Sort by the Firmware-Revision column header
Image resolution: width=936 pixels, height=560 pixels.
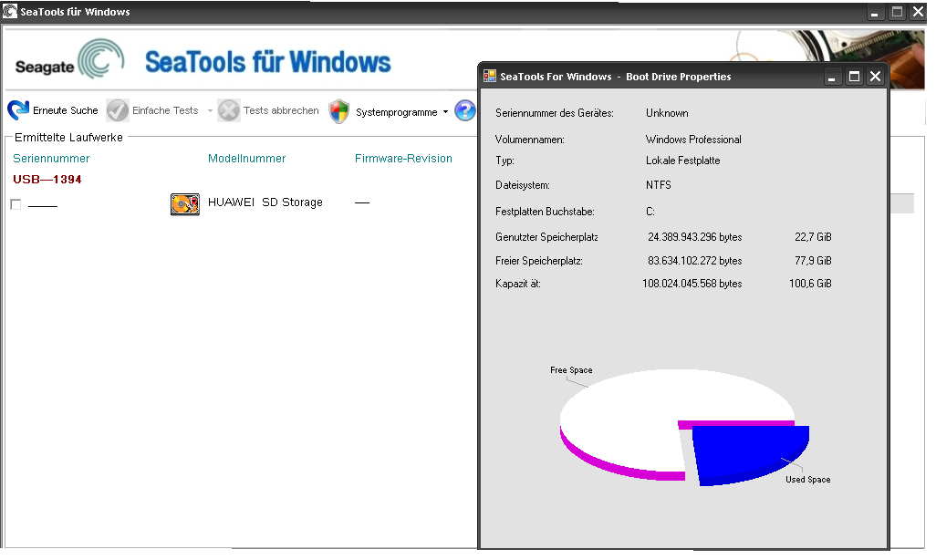(403, 158)
